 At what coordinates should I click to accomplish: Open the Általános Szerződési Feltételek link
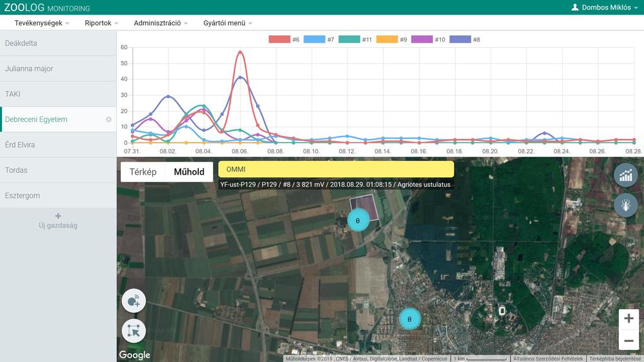(x=548, y=359)
